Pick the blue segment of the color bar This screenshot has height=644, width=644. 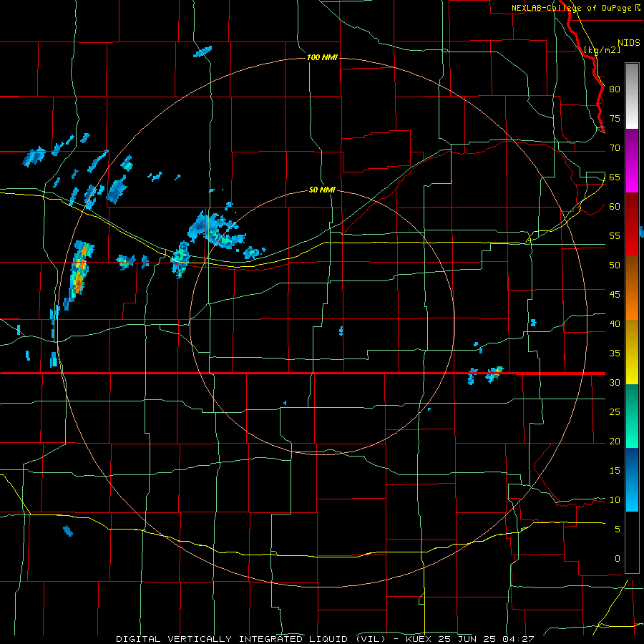[x=632, y=479]
